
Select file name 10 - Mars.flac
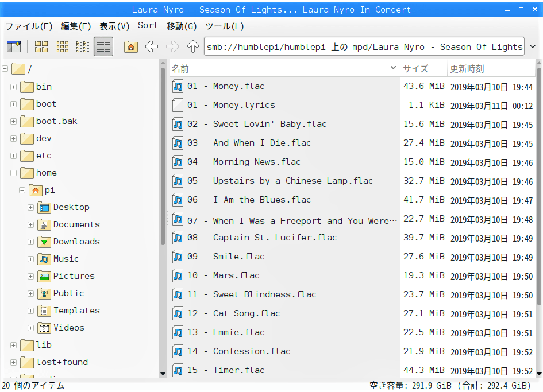pyautogui.click(x=224, y=275)
